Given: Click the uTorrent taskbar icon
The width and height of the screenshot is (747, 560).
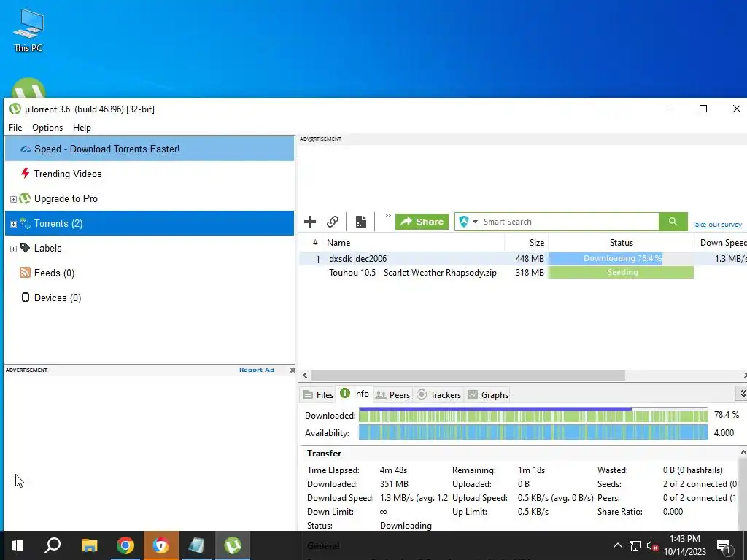Looking at the screenshot, I should tap(233, 545).
